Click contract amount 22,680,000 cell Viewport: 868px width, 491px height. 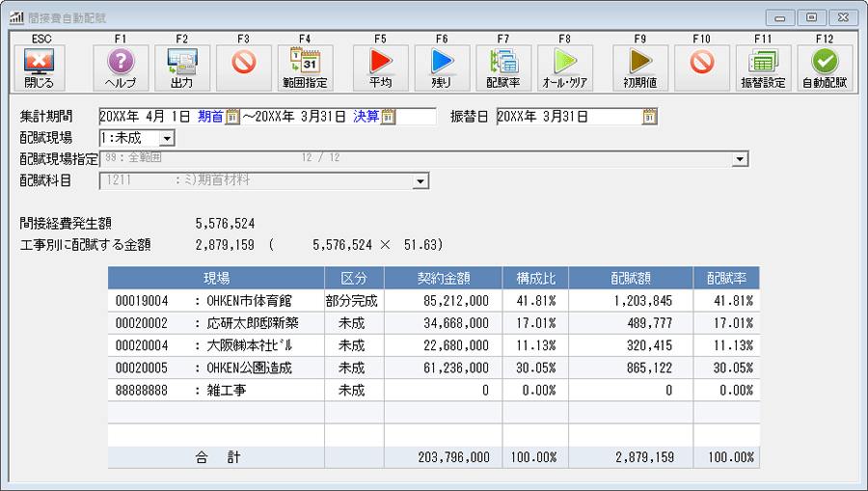(444, 345)
